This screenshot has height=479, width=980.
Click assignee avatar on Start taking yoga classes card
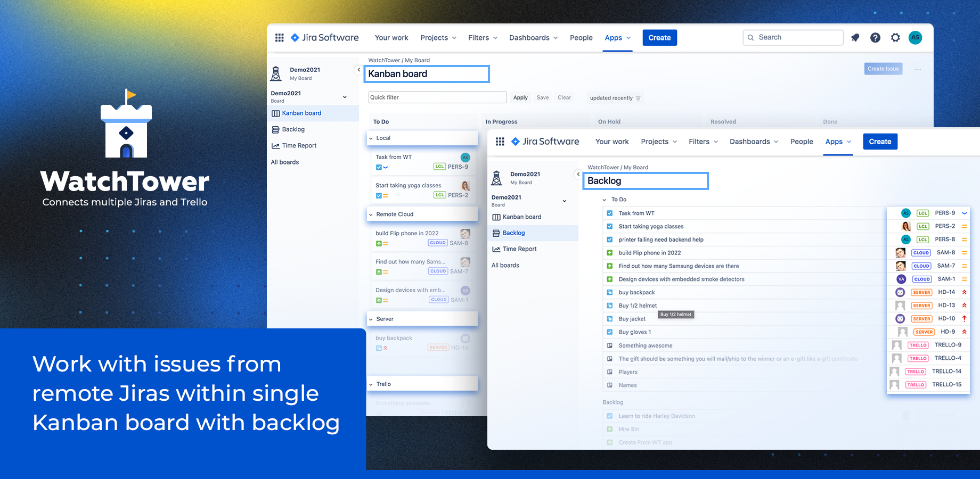(x=466, y=186)
